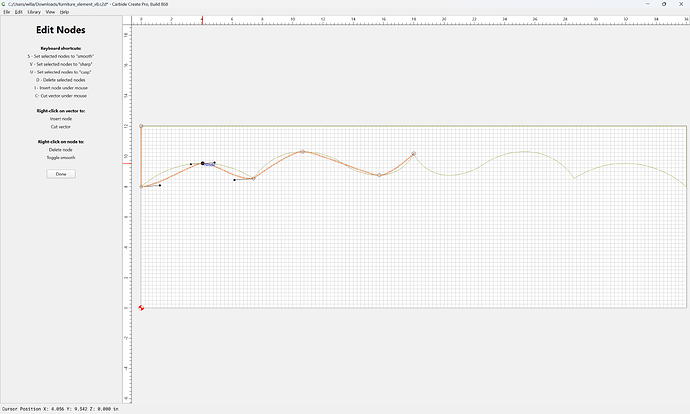Click the "D - Delete selected nodes" line
This screenshot has width=690, height=414.
point(61,80)
